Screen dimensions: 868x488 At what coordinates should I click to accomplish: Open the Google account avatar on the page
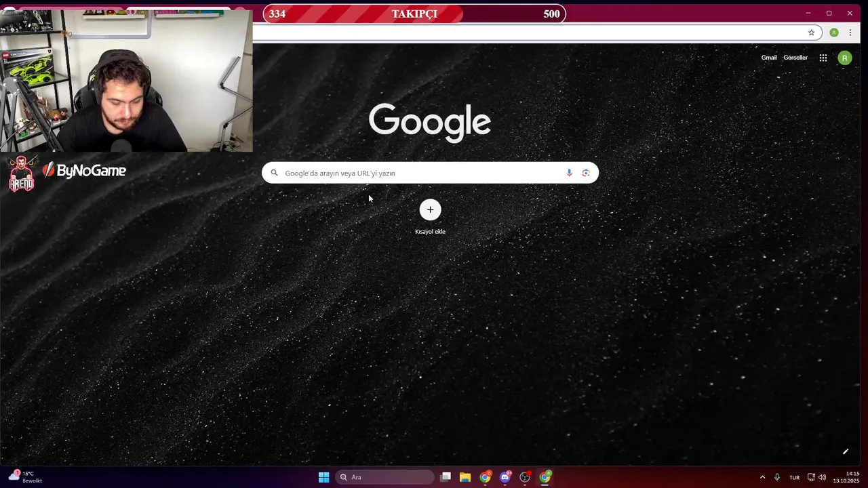click(844, 58)
